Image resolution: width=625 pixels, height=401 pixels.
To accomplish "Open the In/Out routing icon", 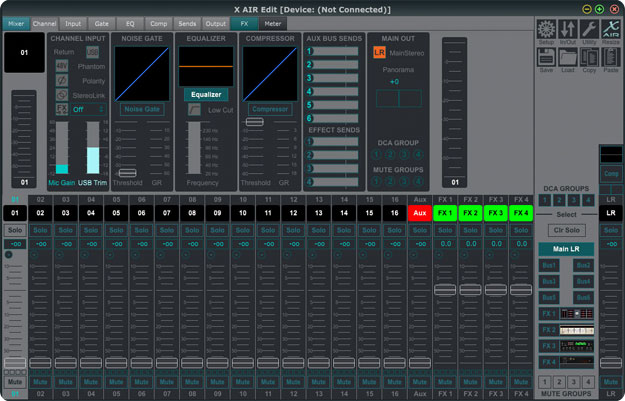I will tap(568, 29).
